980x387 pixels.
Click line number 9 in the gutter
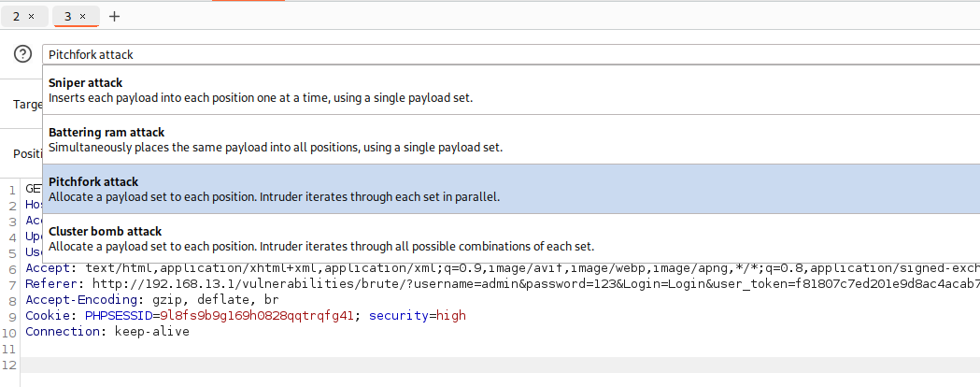[13, 316]
